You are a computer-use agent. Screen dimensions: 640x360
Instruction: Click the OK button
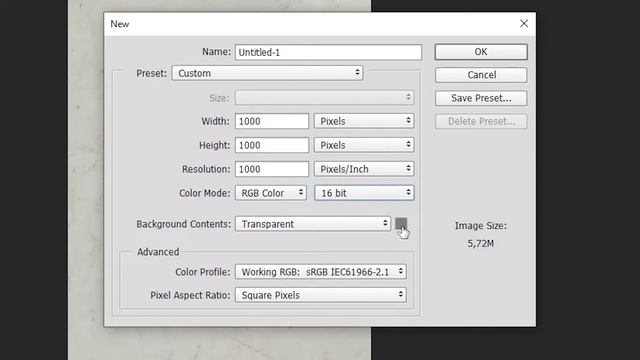tap(481, 52)
